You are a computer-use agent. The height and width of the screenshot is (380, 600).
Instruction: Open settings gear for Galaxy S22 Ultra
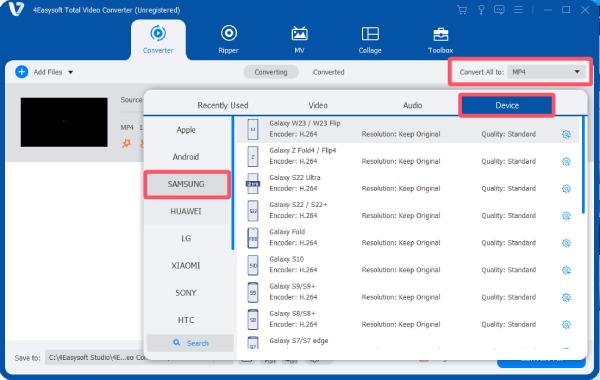(566, 189)
